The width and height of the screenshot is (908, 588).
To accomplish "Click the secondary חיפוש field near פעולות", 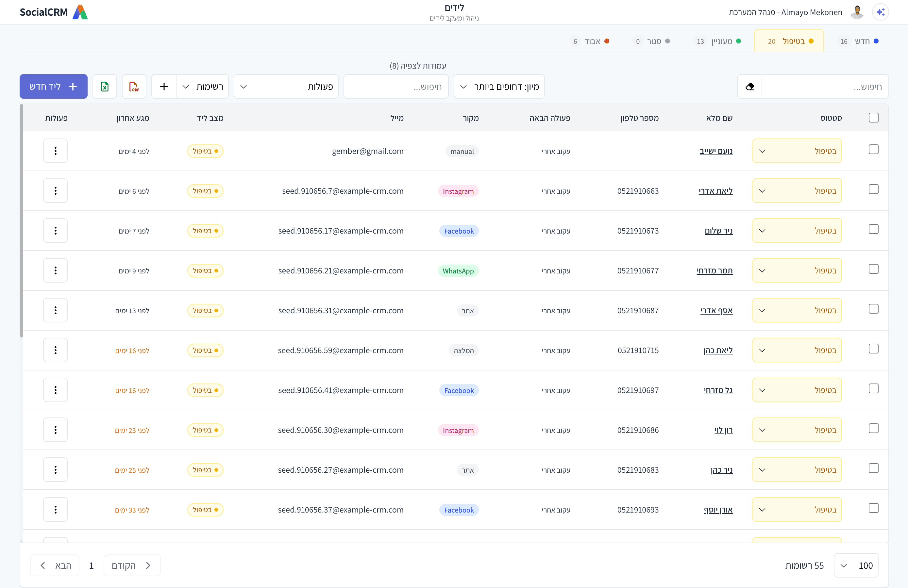I will tap(396, 87).
